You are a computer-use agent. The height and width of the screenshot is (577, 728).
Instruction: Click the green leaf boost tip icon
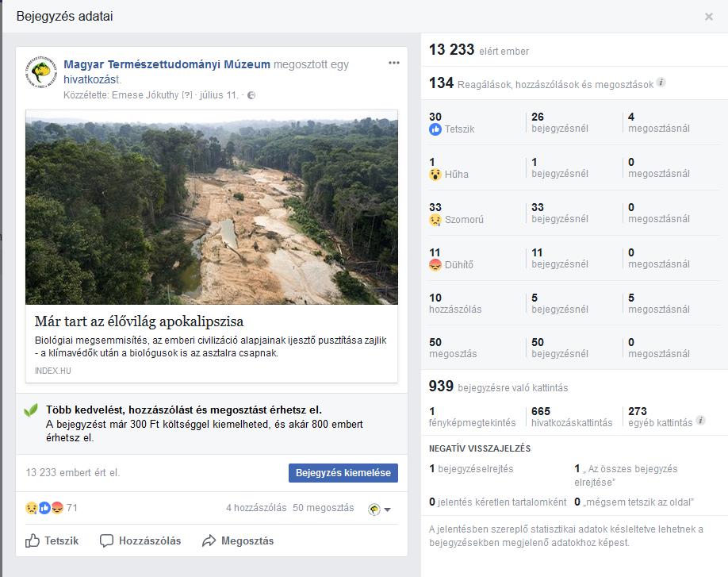31,410
